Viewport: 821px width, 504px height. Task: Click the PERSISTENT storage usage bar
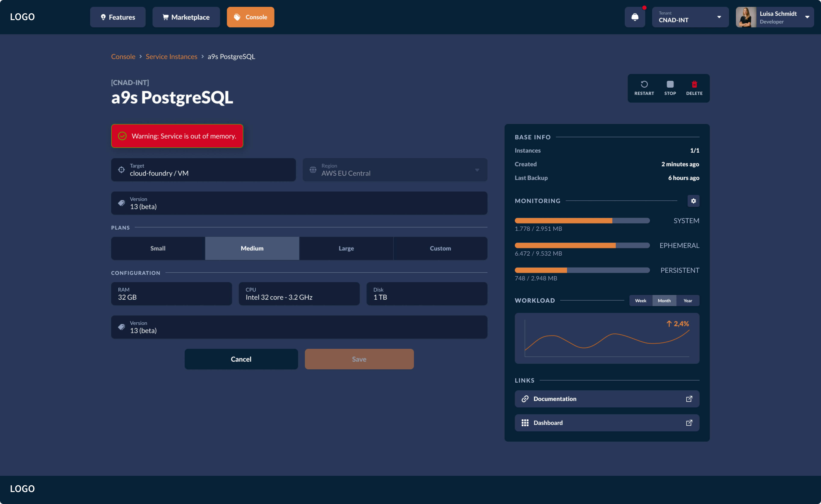[x=582, y=270]
